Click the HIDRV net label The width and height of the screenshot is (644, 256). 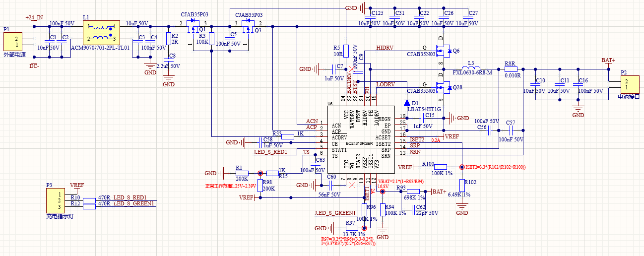click(385, 48)
